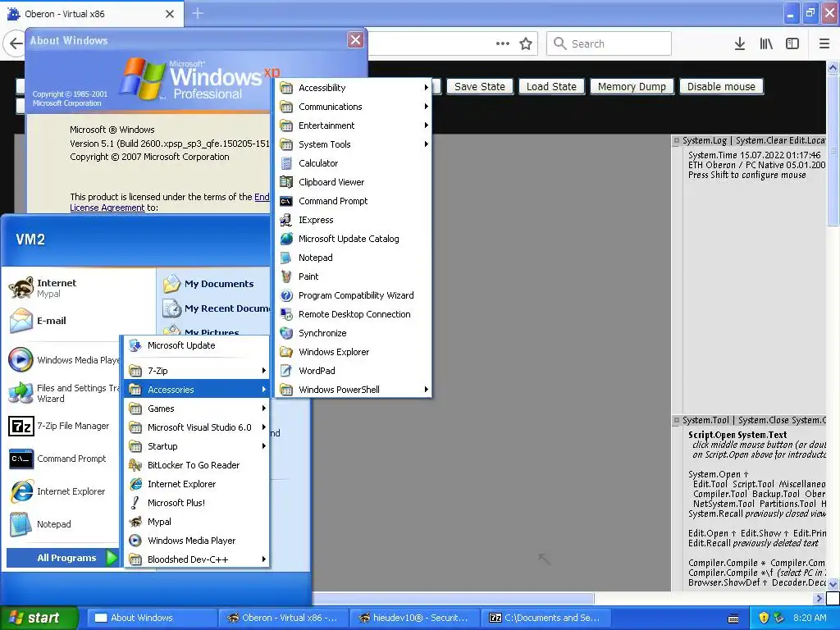
Task: Open Windows Explorer
Action: [353, 352]
